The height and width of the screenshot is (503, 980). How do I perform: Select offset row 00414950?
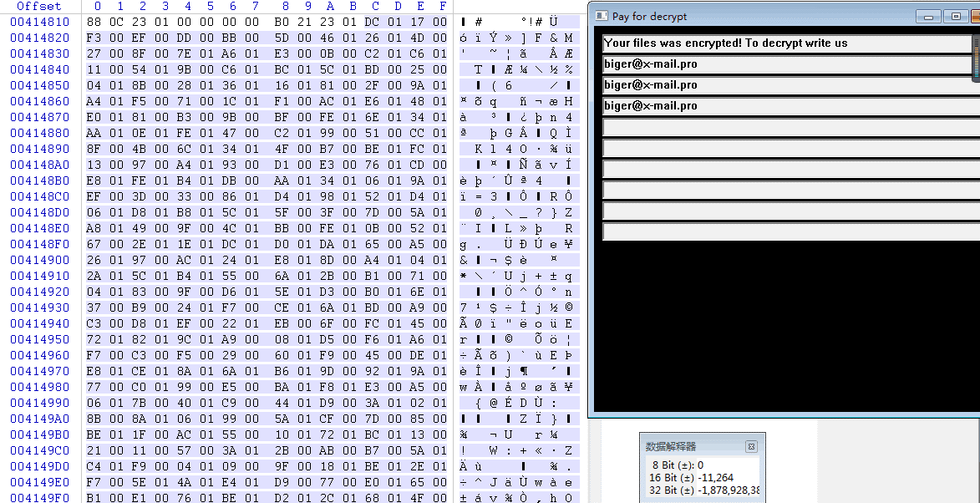39,339
